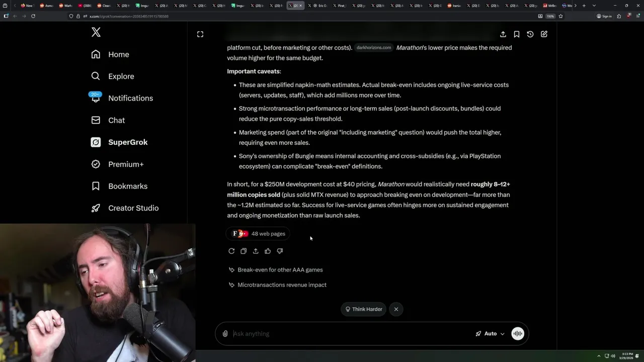Focus the Ask anything input field
Viewport: 644px width, 362px height.
(x=352, y=334)
